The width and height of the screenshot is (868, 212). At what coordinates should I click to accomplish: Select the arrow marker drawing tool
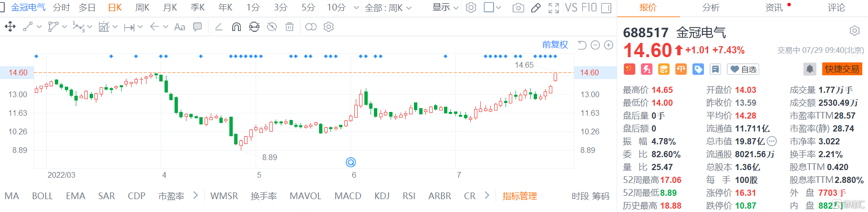click(x=154, y=27)
